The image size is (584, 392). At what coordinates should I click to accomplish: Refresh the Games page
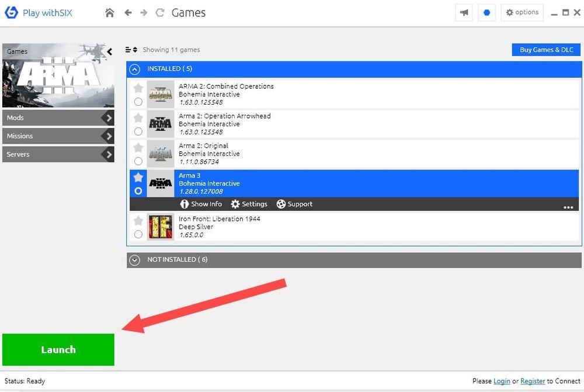(160, 13)
